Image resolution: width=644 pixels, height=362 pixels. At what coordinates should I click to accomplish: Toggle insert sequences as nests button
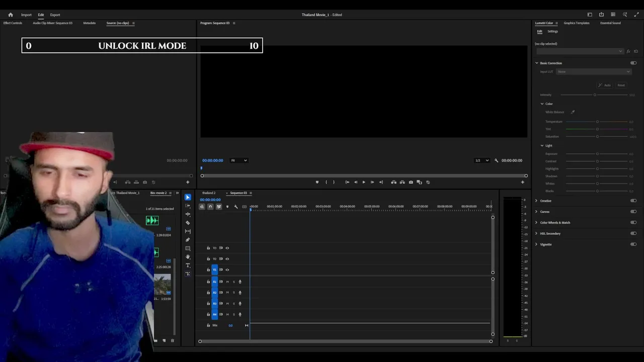[202, 207]
